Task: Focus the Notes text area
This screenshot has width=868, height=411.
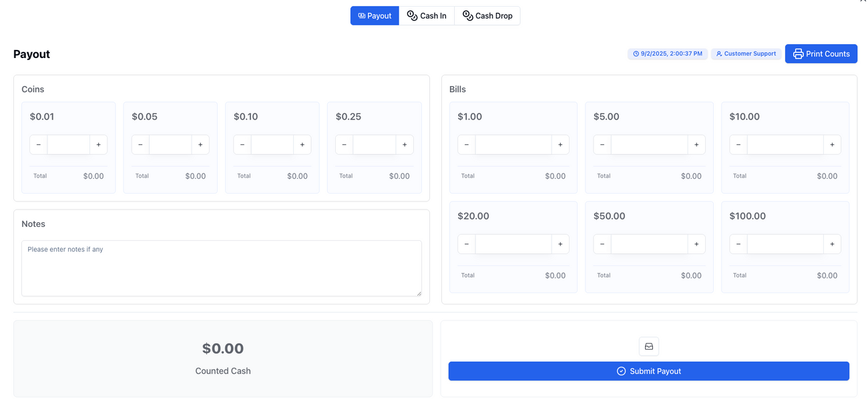Action: pos(221,268)
